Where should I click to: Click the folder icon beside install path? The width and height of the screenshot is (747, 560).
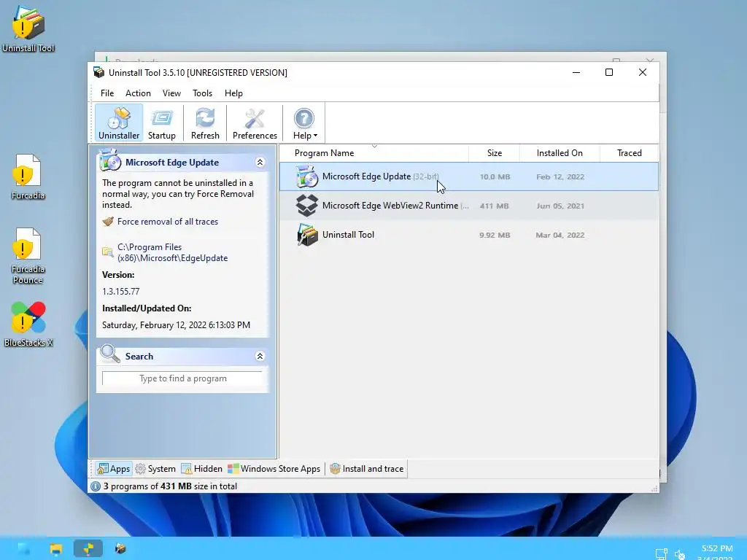(108, 252)
